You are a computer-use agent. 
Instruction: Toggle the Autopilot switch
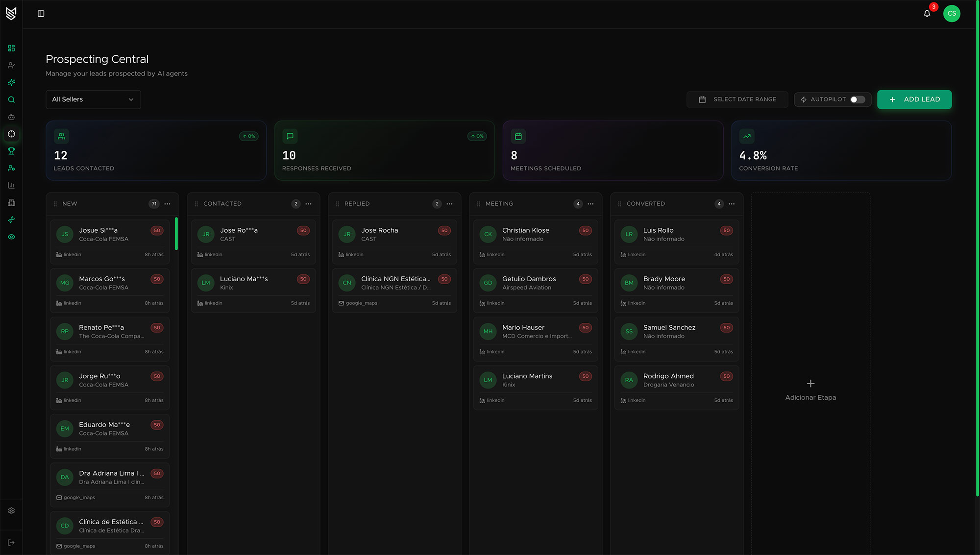coord(857,99)
